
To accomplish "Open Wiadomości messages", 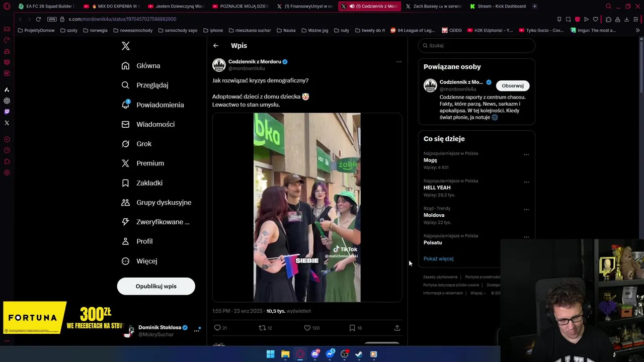I will 148,124.
